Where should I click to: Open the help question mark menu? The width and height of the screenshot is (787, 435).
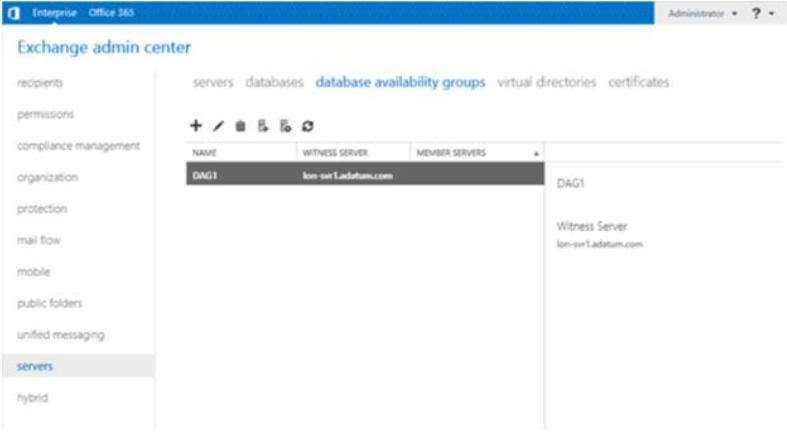pos(762,14)
